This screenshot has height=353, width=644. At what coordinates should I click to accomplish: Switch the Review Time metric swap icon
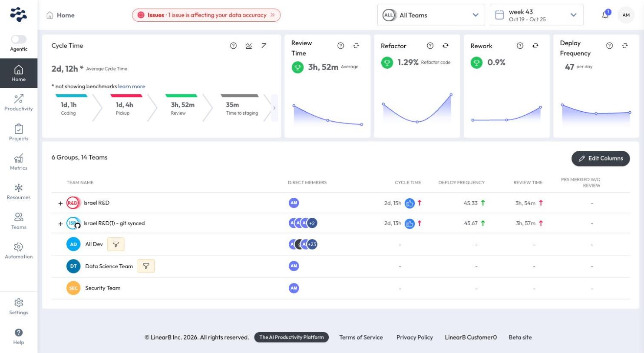click(x=356, y=46)
